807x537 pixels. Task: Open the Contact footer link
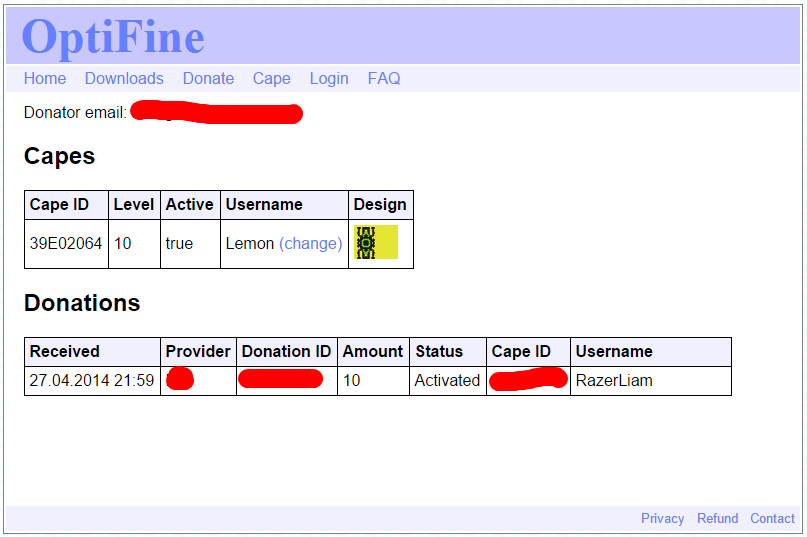pos(772,518)
